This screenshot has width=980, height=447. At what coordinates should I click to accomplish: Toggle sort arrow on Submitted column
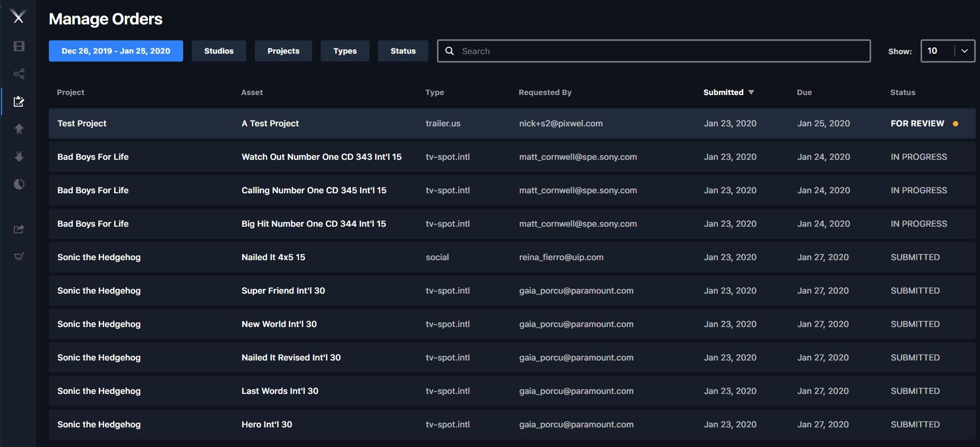pos(751,92)
